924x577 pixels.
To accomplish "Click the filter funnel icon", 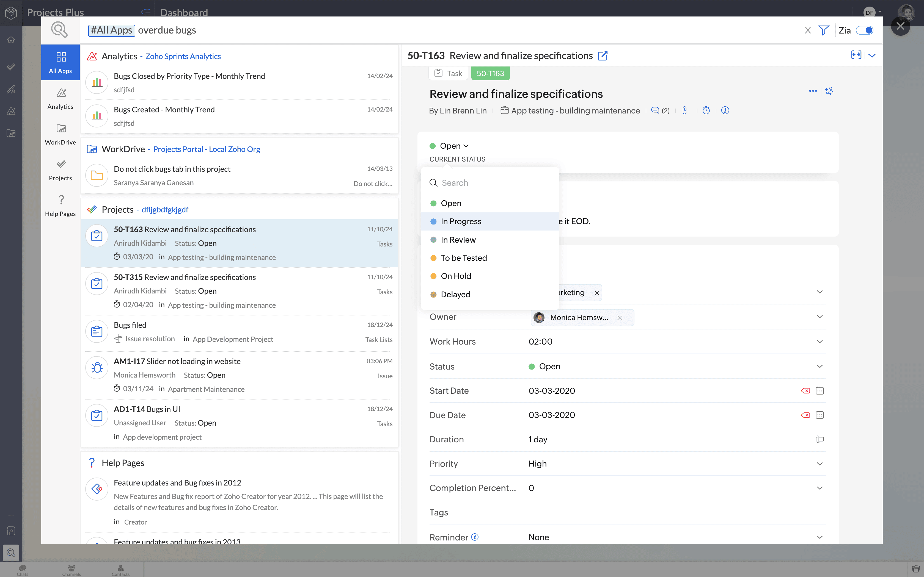I will pyautogui.click(x=824, y=30).
